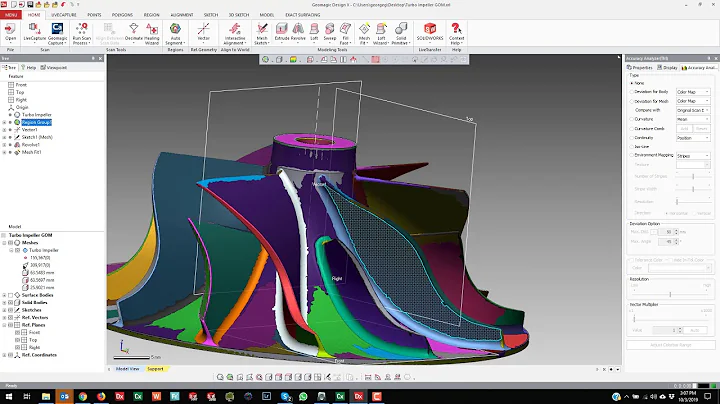720x404 pixels.
Task: Select the Loft tool
Action: pos(314,33)
